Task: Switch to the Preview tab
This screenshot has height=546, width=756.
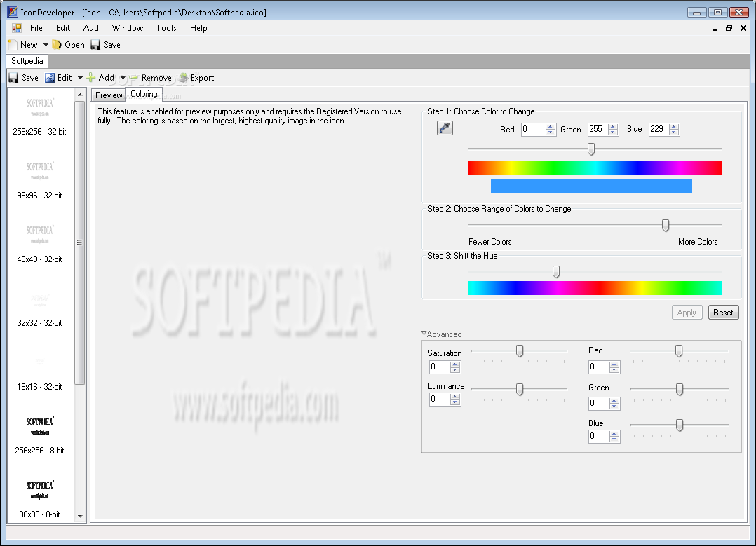Action: (x=109, y=95)
